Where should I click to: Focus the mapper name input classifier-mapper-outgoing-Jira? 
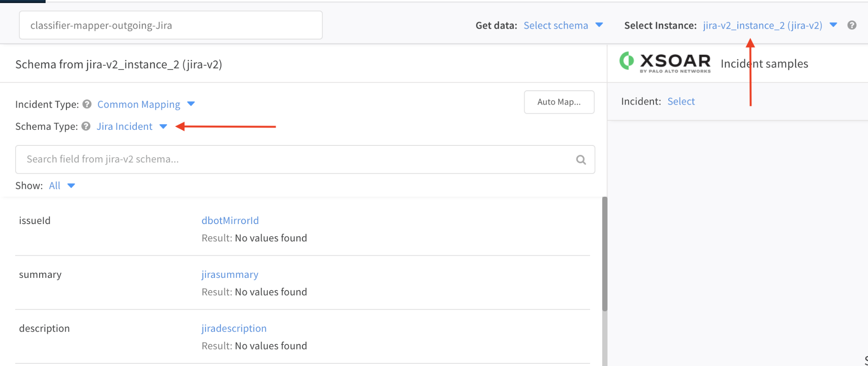(170, 26)
